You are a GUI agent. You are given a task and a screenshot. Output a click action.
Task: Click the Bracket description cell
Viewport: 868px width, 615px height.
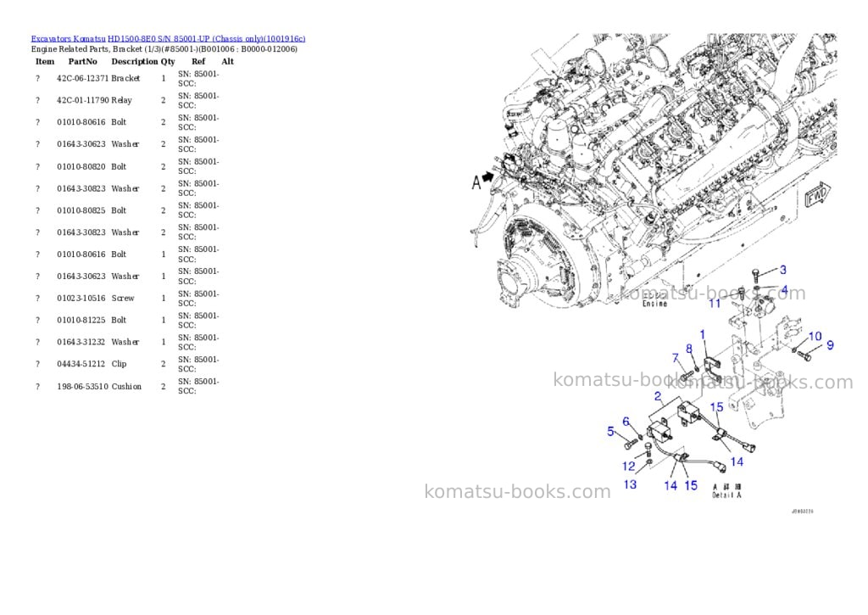(x=125, y=78)
